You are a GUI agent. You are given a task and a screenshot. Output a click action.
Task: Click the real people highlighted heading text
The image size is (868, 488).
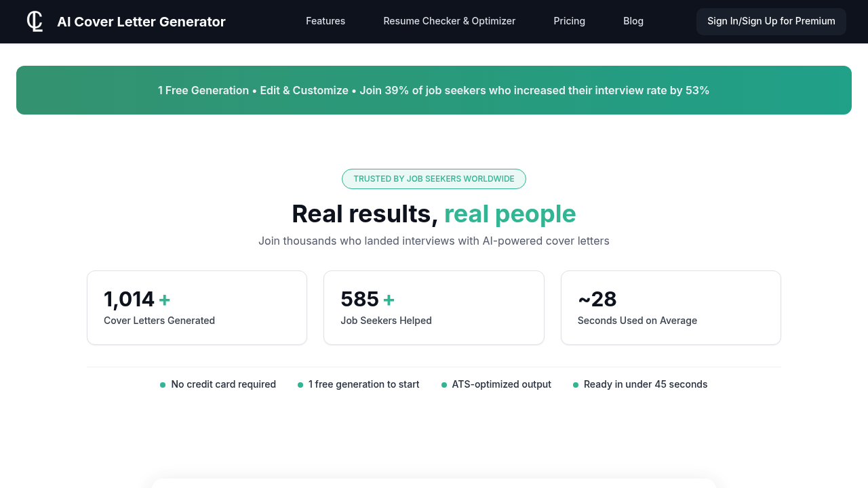(510, 213)
